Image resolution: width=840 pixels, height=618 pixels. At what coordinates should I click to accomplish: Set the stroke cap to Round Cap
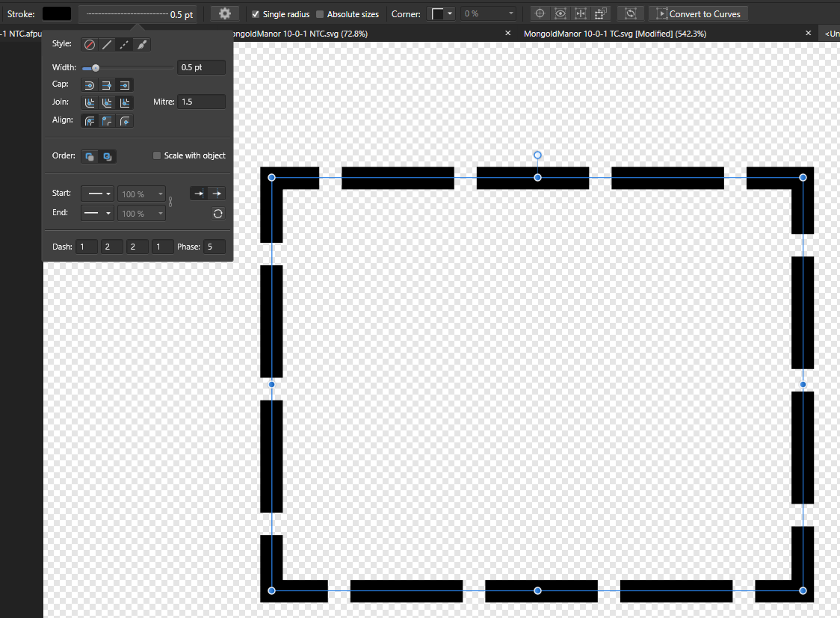coord(90,85)
